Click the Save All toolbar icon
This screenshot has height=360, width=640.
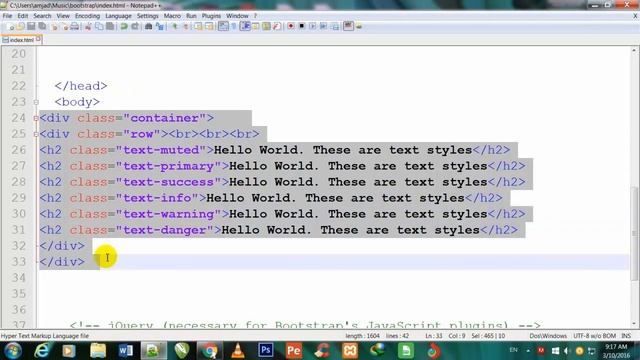42,27
